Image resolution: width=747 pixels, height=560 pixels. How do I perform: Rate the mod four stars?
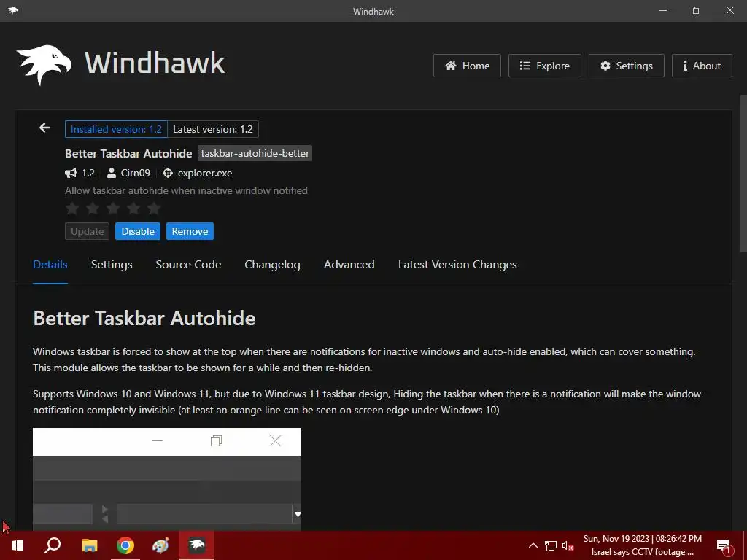[x=133, y=208]
